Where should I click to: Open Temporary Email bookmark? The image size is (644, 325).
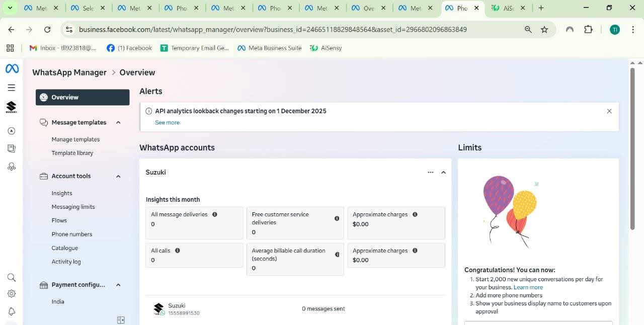coord(195,48)
